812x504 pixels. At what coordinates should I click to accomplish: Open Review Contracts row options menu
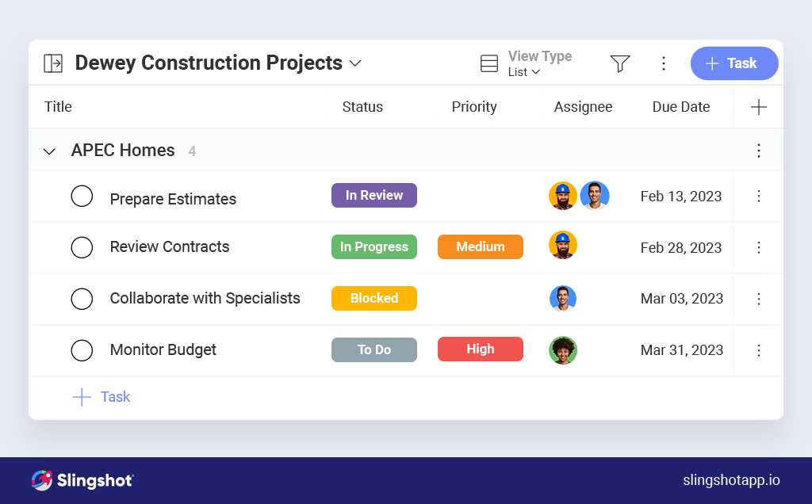coord(758,247)
